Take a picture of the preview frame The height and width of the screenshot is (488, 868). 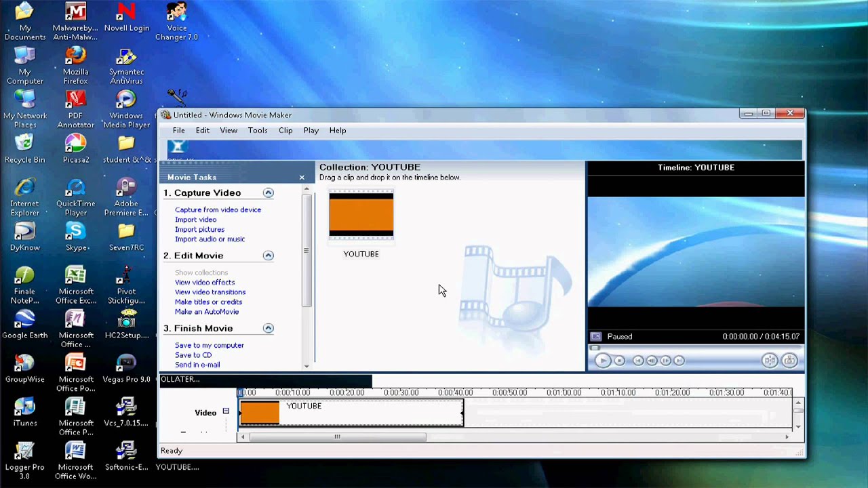pyautogui.click(x=789, y=361)
